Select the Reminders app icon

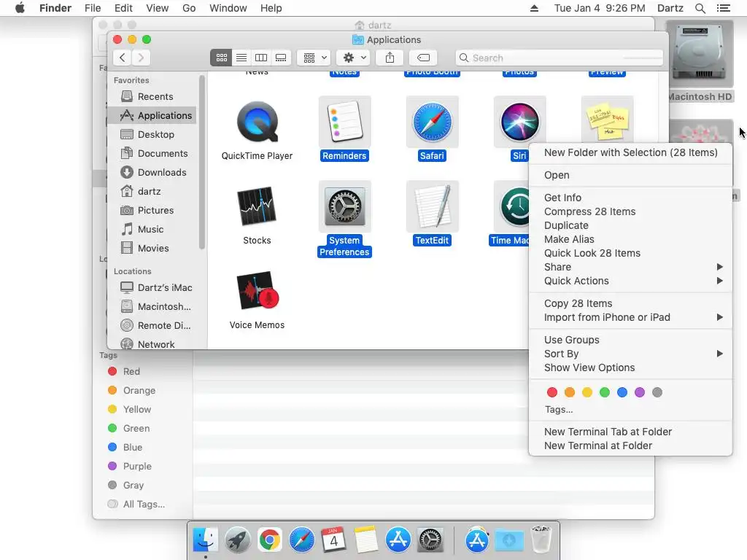tap(344, 122)
